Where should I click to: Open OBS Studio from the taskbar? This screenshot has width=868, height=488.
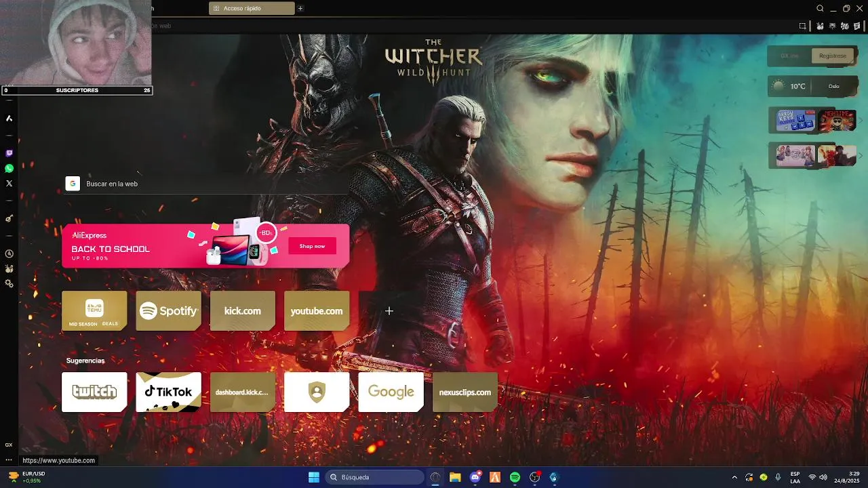(535, 477)
